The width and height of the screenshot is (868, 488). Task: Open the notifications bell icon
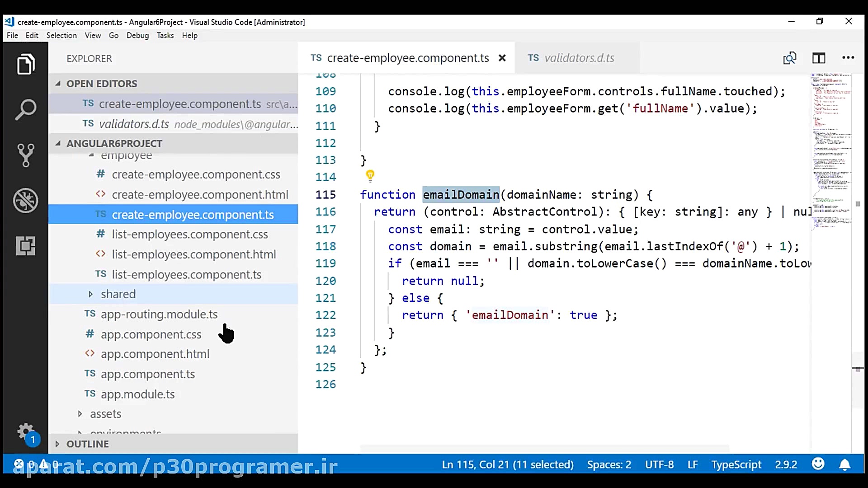(844, 465)
